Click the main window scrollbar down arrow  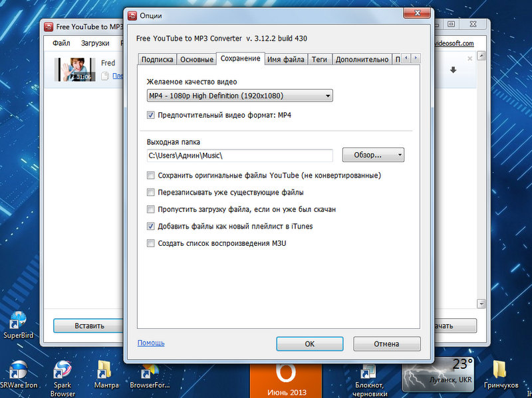(x=481, y=304)
